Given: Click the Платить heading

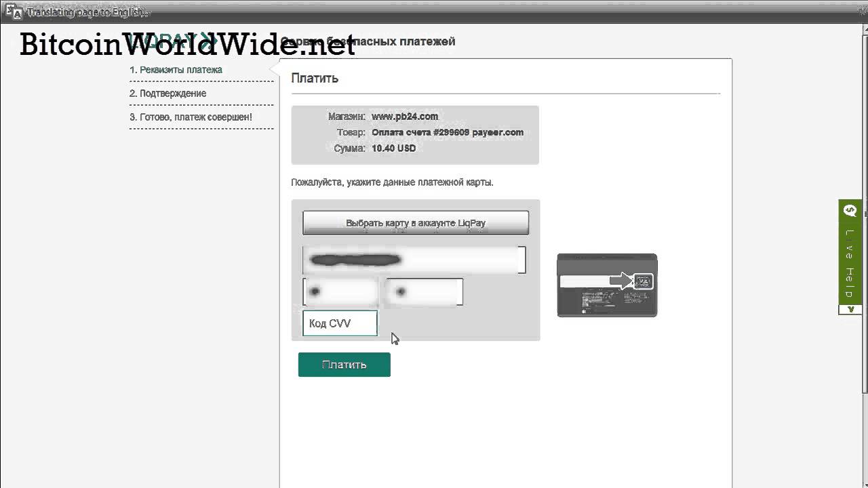Looking at the screenshot, I should 315,79.
